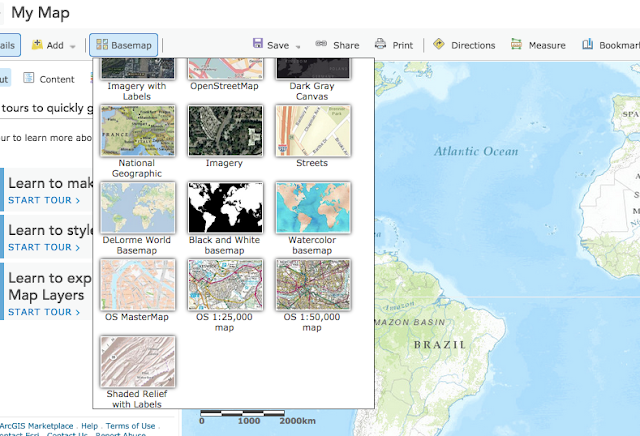
Task: Open the Bookmarks book icon
Action: pos(587,44)
